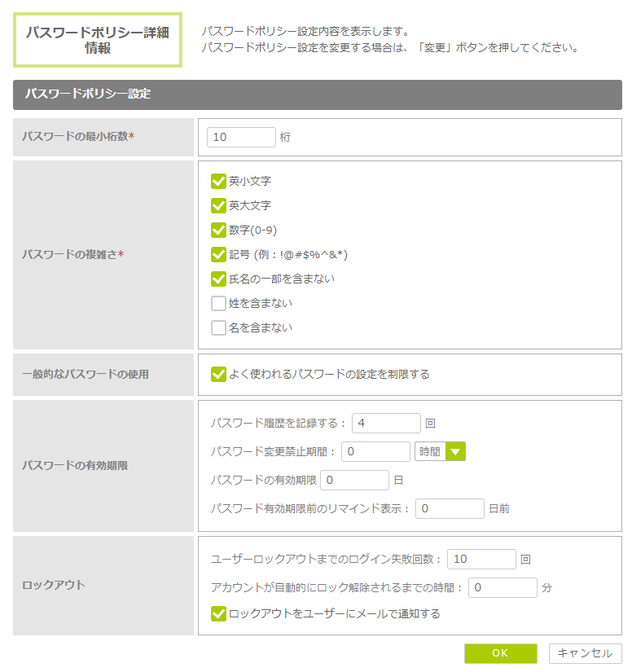
Task: Select the リマインド表示 days-before field
Action: (450, 508)
